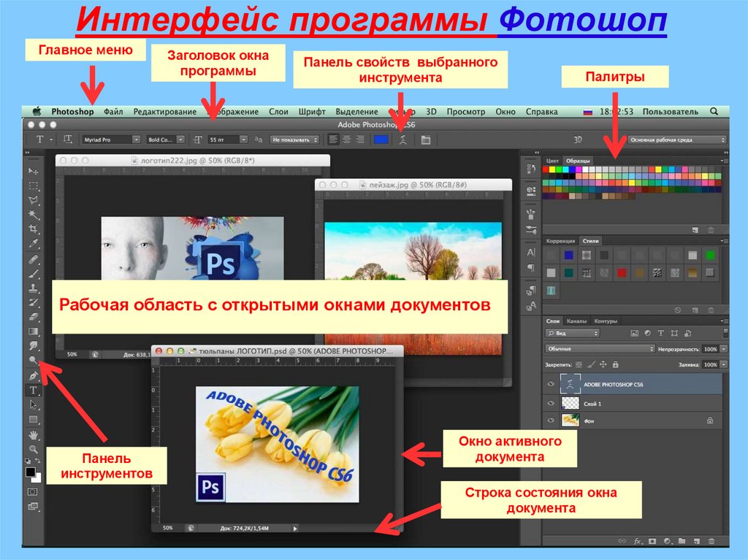Viewport: 748px width, 560px height.
Task: Click the blue text color swatch
Action: [x=381, y=139]
